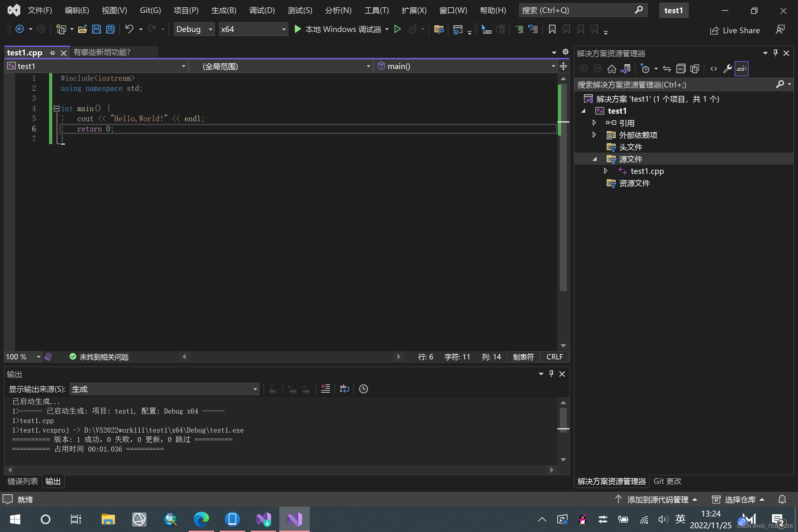Click the Save file toolbar icon
This screenshot has height=532, width=798.
tap(96, 29)
